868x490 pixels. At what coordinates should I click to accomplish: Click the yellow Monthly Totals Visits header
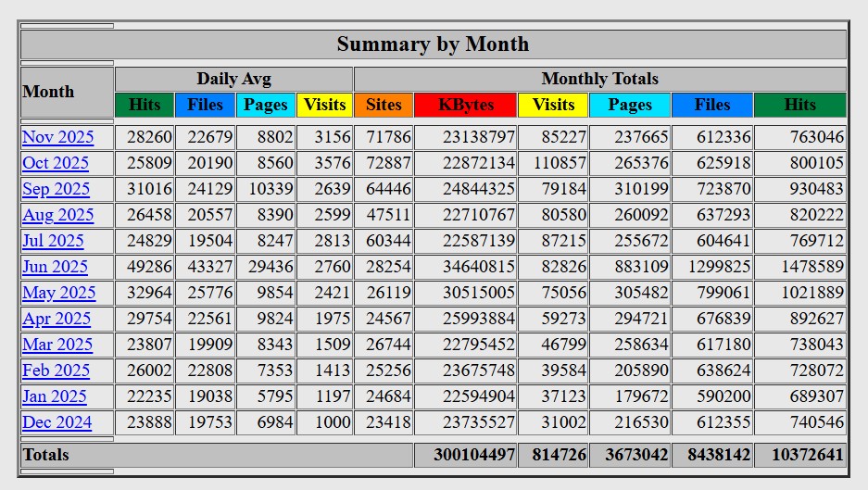pyautogui.click(x=553, y=105)
